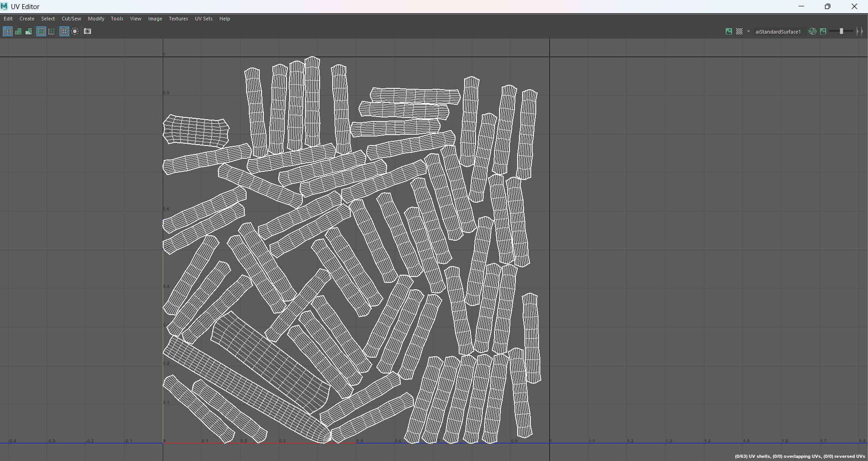This screenshot has height=461, width=868.
Task: Minimize the UV Editor window
Action: point(801,6)
